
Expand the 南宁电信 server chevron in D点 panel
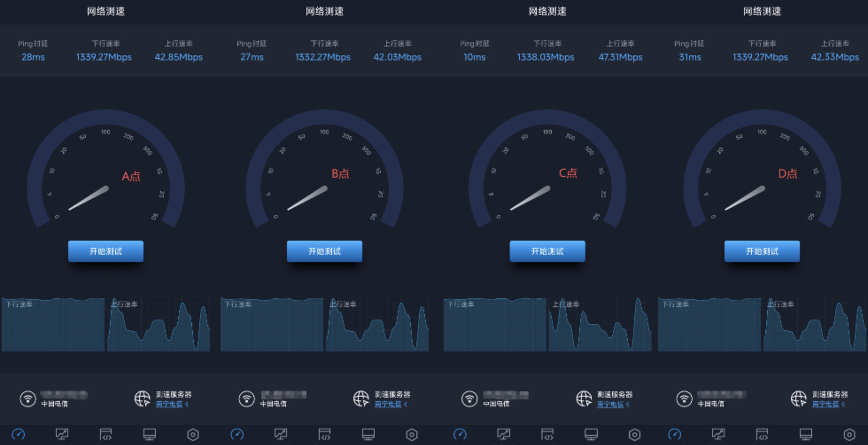pos(843,404)
